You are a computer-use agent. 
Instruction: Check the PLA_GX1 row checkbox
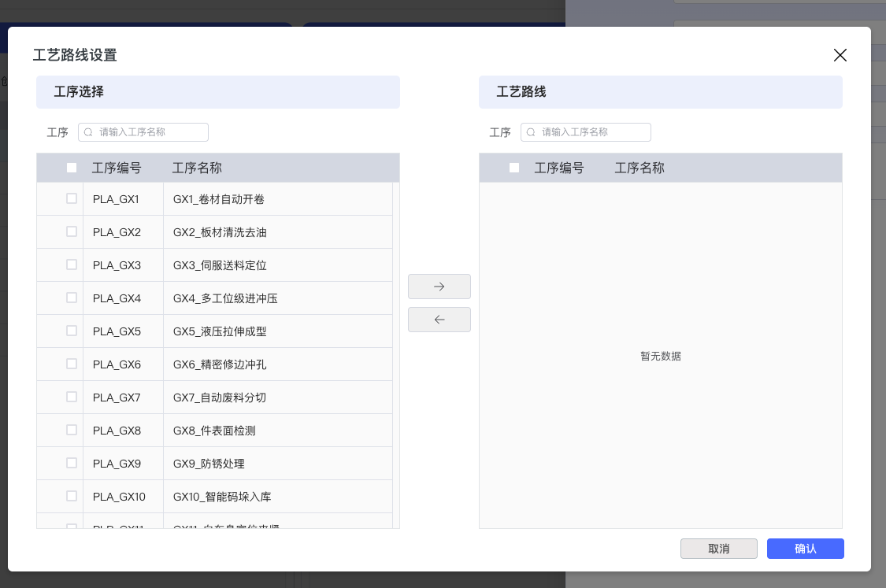coord(72,199)
